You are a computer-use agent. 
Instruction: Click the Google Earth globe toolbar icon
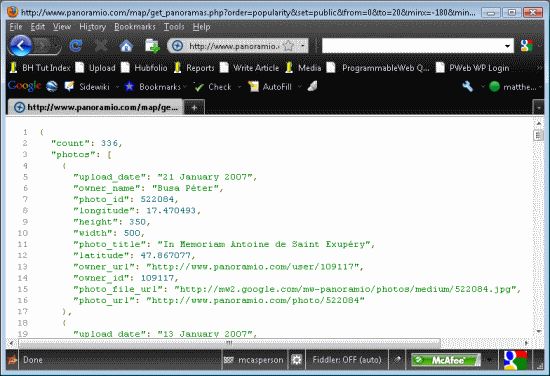pos(52,86)
